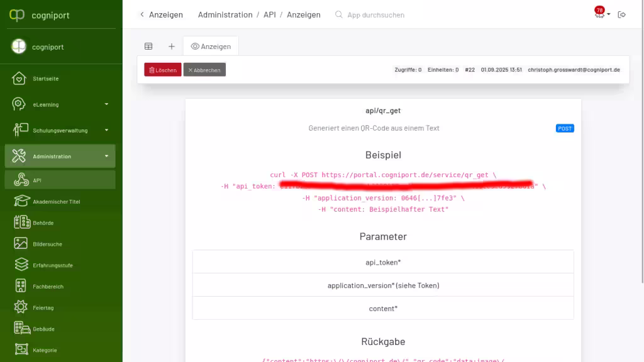Open Startseite from the sidebar
This screenshot has height=362, width=644.
45,79
